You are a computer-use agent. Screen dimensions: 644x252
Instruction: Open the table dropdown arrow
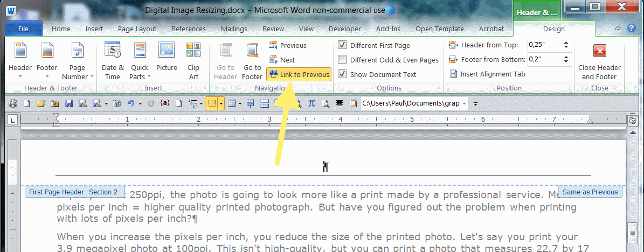240,104
